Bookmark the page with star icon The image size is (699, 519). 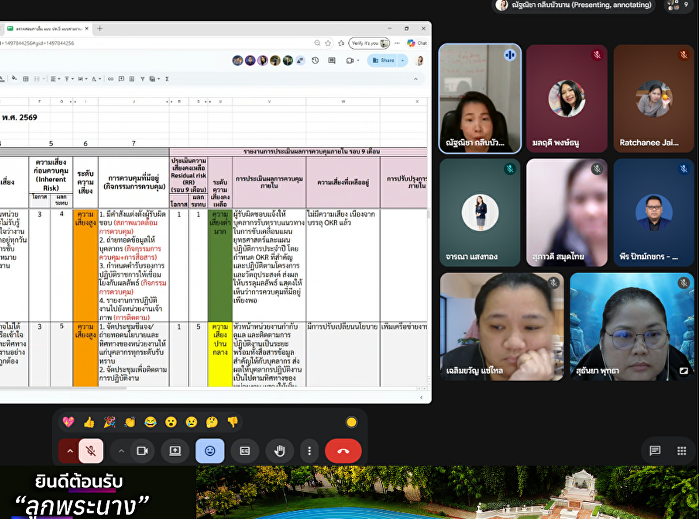pyautogui.click(x=328, y=43)
